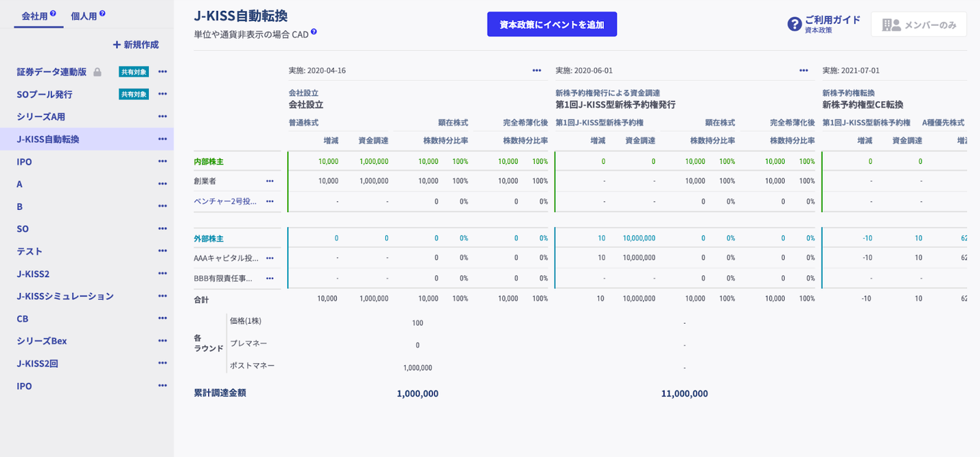Expand options for the シリーズA用 sidebar item

[162, 116]
